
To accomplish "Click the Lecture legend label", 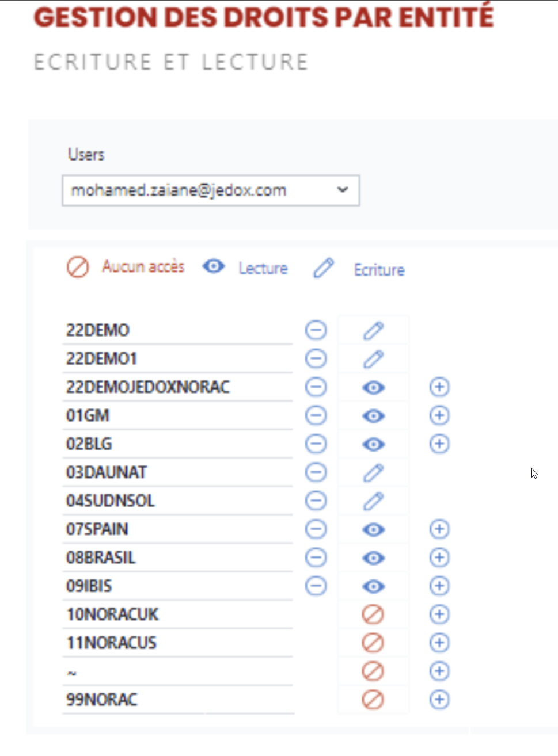I will 263,268.
